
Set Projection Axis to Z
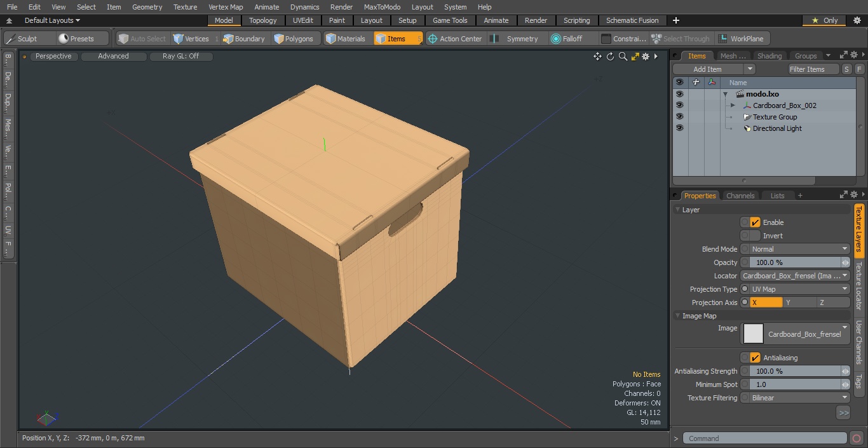coord(833,302)
